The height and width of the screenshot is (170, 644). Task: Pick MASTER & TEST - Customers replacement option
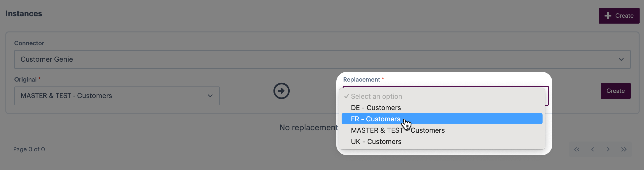click(397, 130)
